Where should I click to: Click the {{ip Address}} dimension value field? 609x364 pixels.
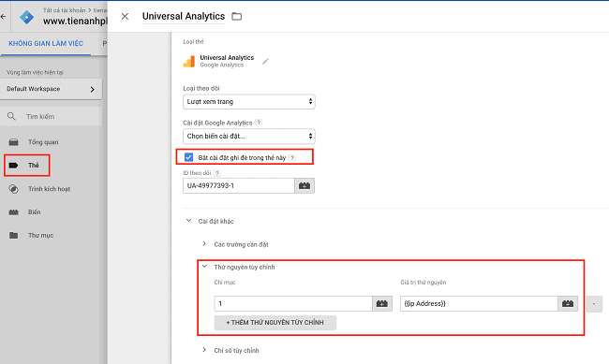click(480, 304)
